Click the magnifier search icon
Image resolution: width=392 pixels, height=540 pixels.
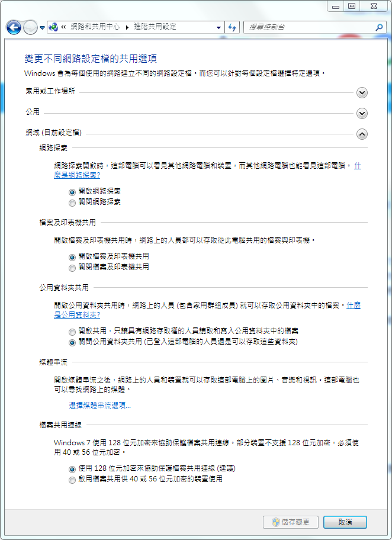click(x=379, y=27)
